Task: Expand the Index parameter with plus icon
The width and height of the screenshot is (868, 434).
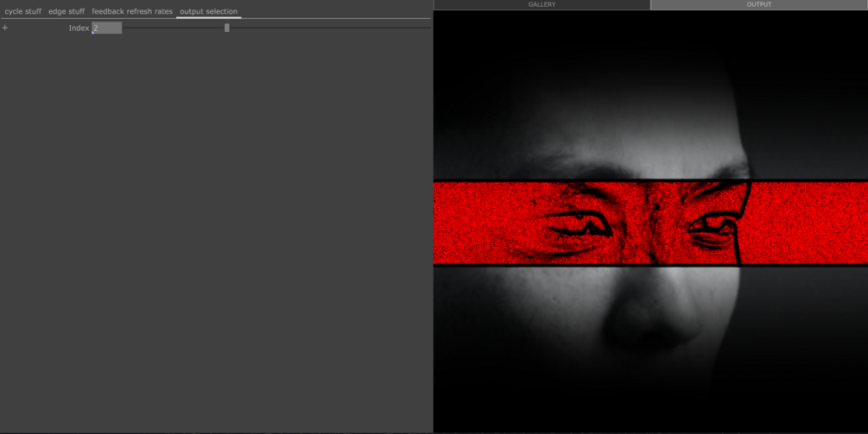Action: (5, 28)
